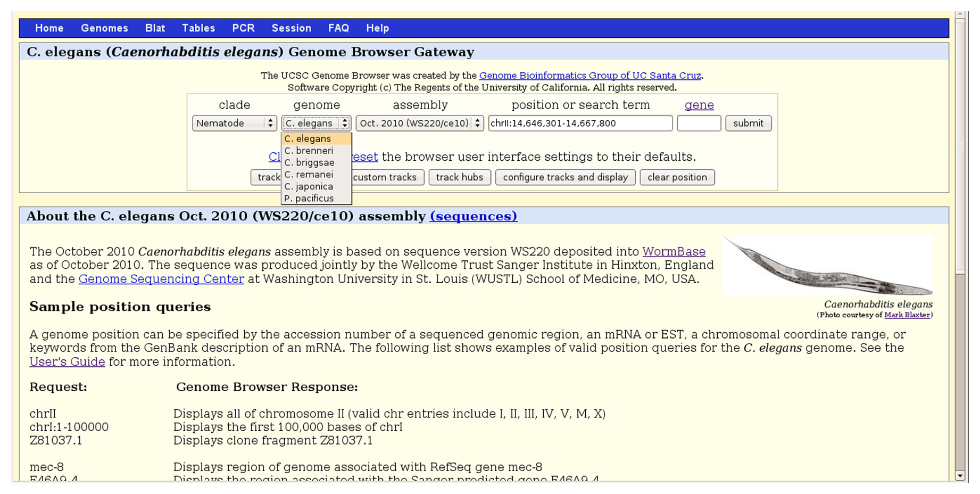
Task: Open the Help menu item
Action: coord(378,28)
